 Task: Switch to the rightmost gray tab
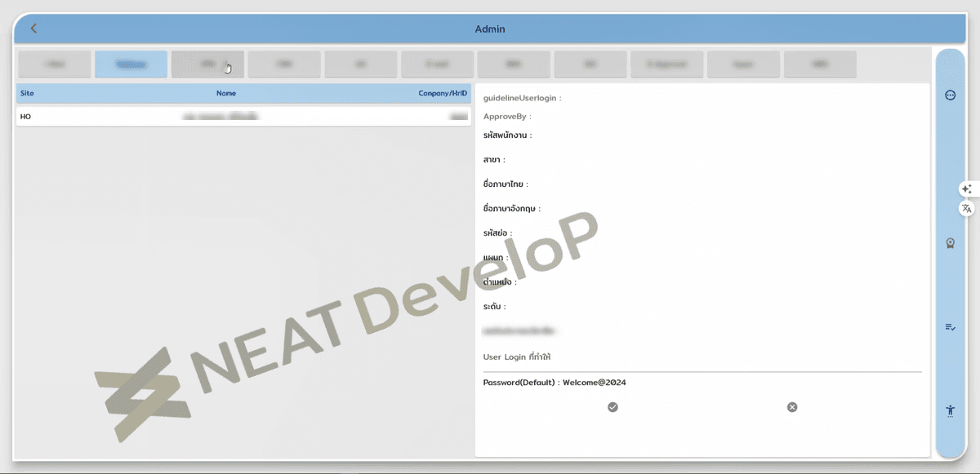click(x=820, y=64)
